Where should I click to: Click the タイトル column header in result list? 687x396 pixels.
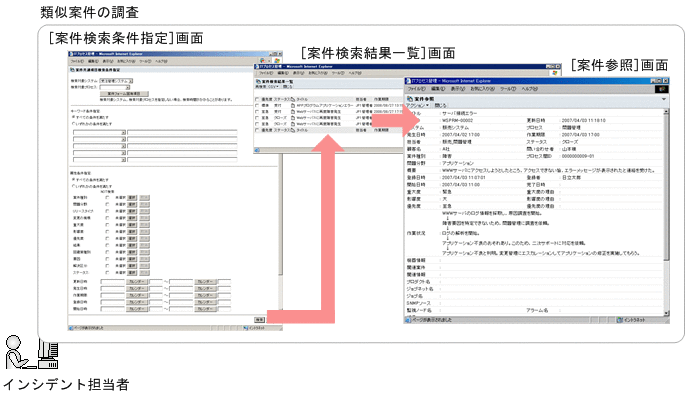coord(302,99)
